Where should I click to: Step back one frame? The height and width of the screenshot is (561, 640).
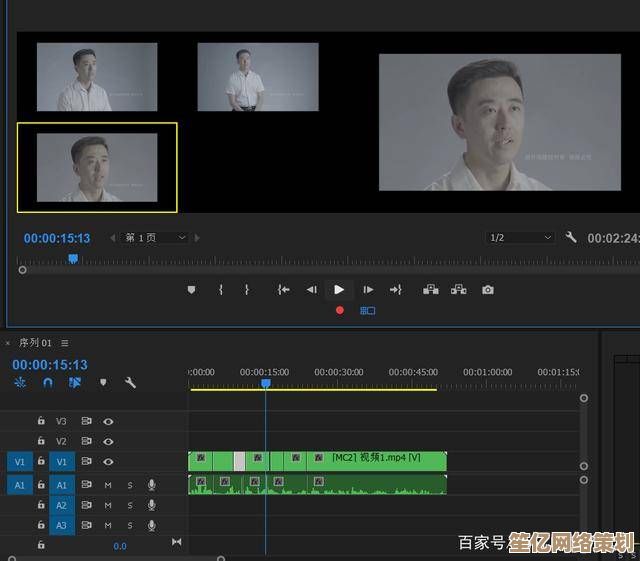coord(312,290)
